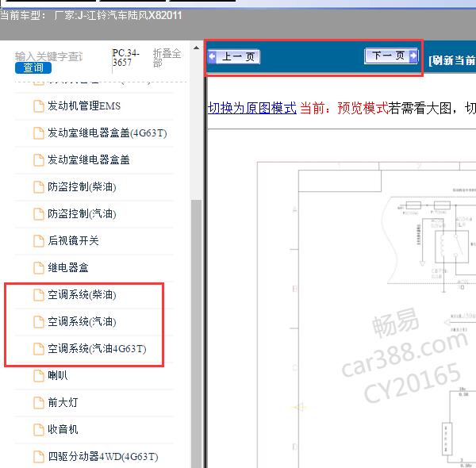Click the sidebar scrollbar up arrow
The image size is (476, 468).
[197, 48]
